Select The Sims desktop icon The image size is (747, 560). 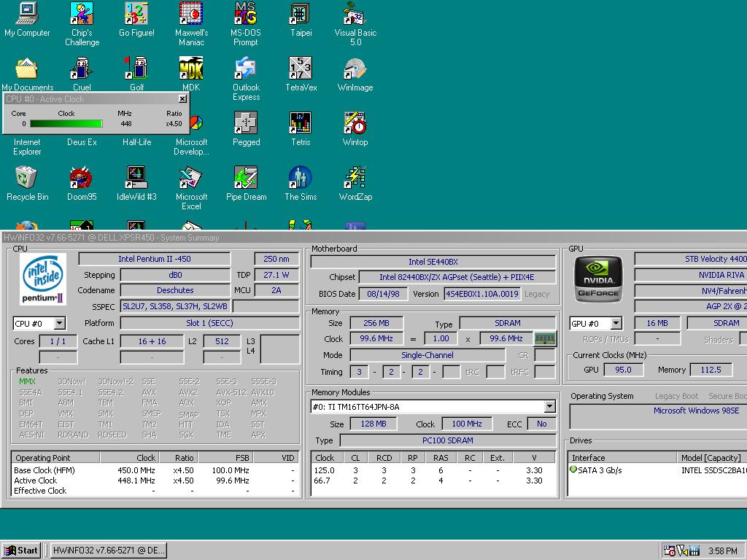(x=300, y=178)
